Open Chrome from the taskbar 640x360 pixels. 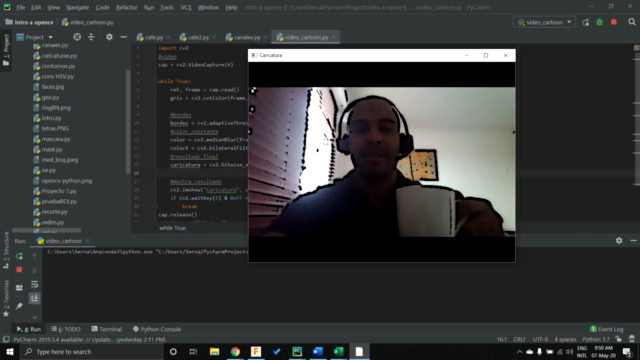[x=235, y=351]
